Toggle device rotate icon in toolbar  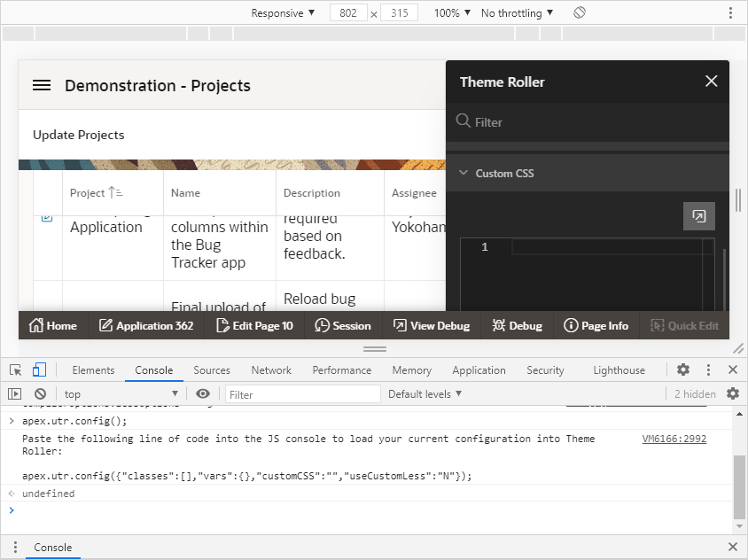click(x=579, y=12)
